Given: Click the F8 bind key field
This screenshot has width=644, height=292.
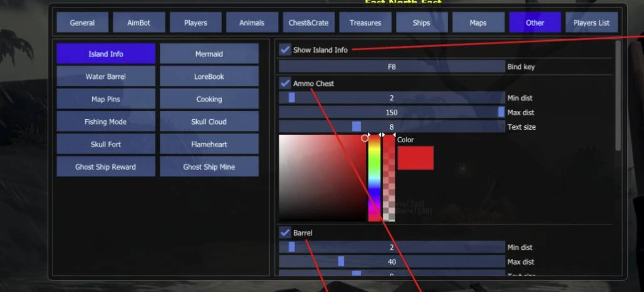Looking at the screenshot, I should click(392, 66).
